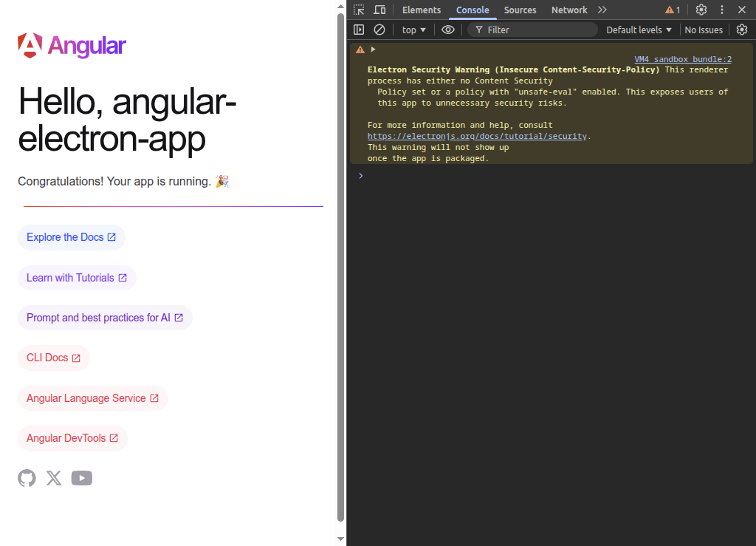Open console settings gear icon
The width and height of the screenshot is (756, 546).
click(x=742, y=30)
